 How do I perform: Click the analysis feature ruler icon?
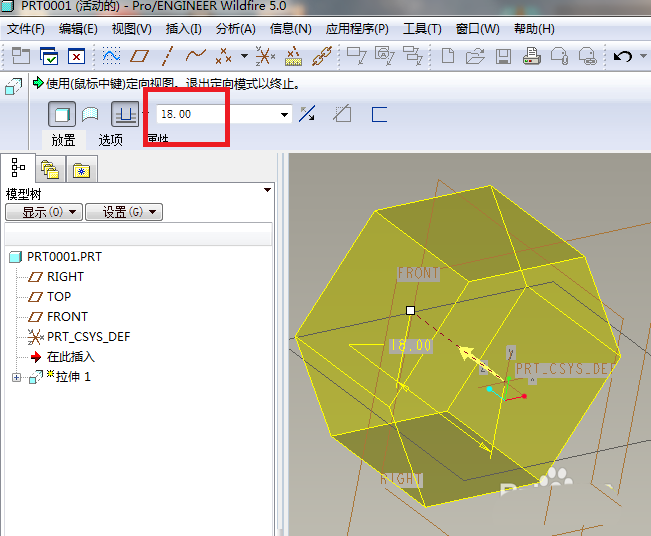(294, 56)
